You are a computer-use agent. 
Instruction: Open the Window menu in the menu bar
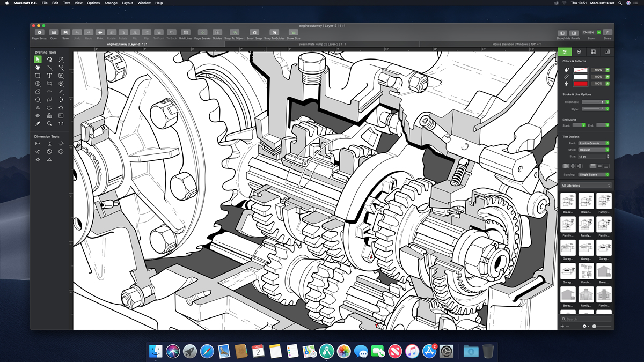(143, 3)
